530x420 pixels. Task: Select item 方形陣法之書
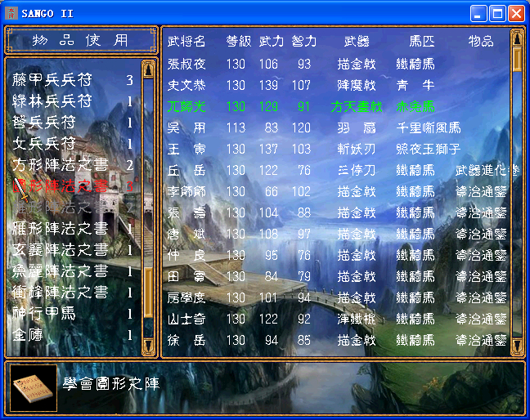(x=73, y=165)
